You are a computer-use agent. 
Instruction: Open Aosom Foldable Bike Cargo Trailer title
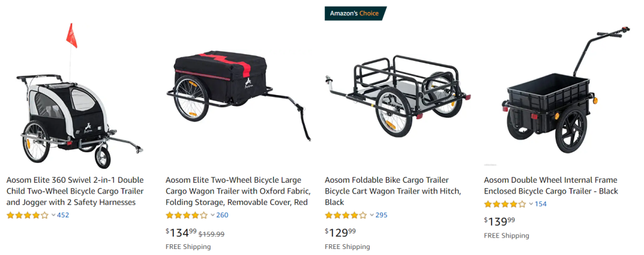point(393,191)
